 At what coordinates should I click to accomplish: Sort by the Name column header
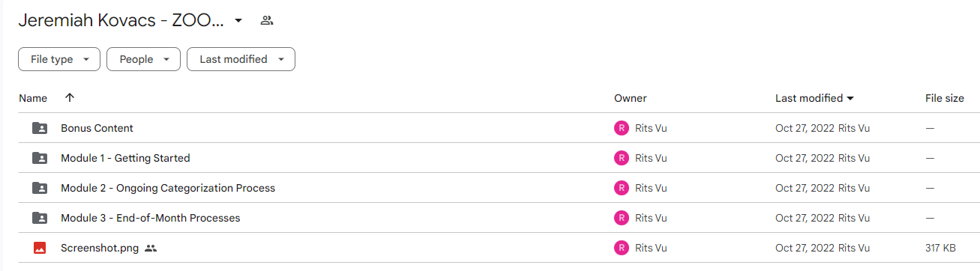click(x=33, y=98)
